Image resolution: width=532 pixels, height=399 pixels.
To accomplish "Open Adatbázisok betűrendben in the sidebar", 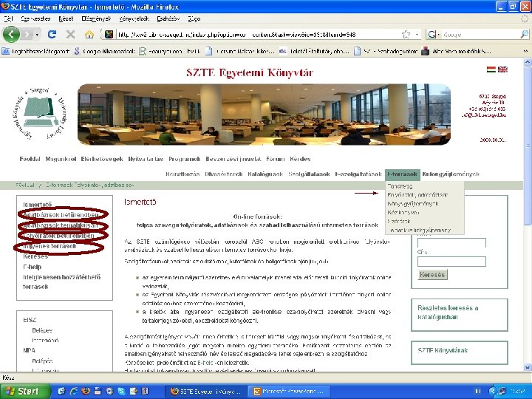I will pos(61,215).
